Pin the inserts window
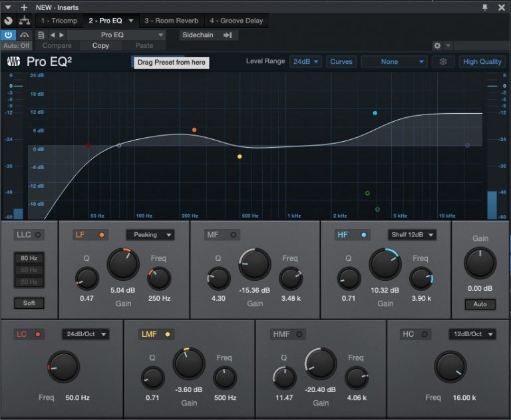Viewport: 511px width, 420px height. point(485,7)
